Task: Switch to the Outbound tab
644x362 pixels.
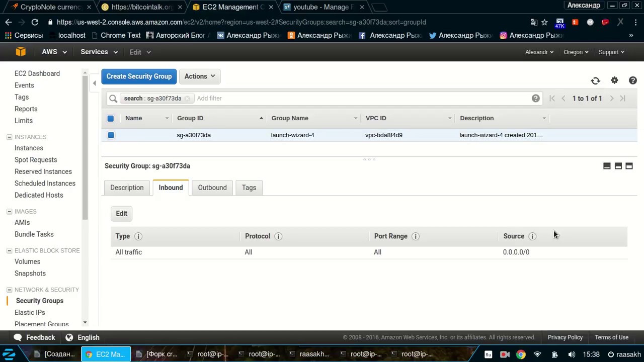Action: 212,188
